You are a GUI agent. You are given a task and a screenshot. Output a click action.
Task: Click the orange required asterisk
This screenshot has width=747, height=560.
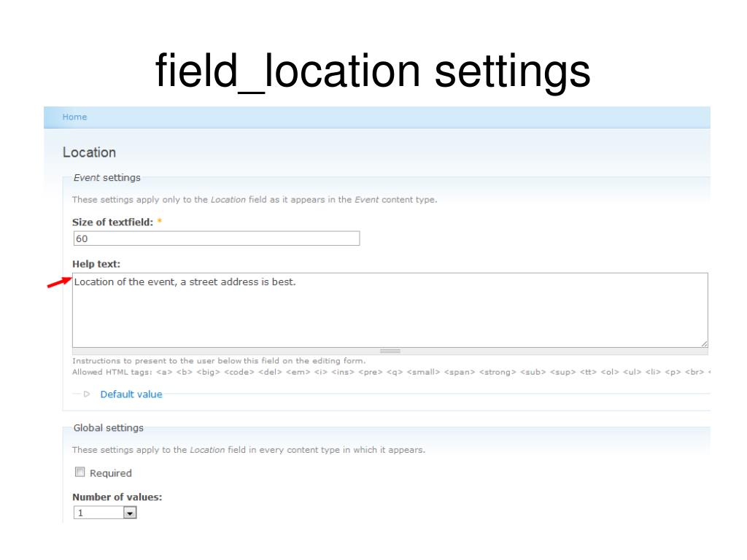(160, 222)
